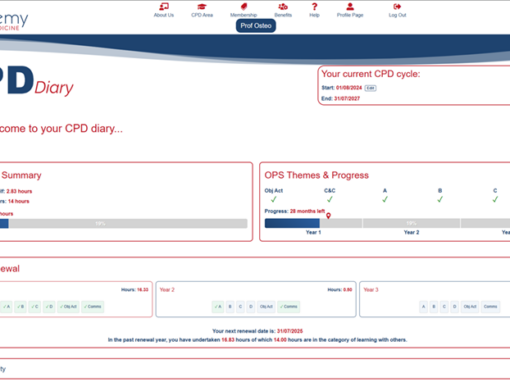The height and width of the screenshot is (382, 510).
Task: Toggle the Year 3 Comms box
Action: point(490,306)
